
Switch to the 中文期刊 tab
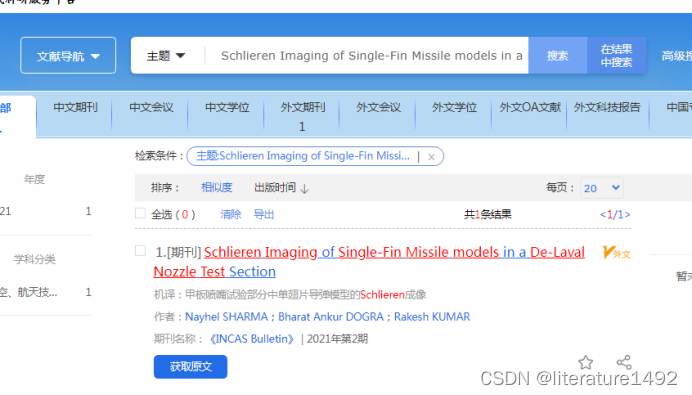pyautogui.click(x=75, y=108)
